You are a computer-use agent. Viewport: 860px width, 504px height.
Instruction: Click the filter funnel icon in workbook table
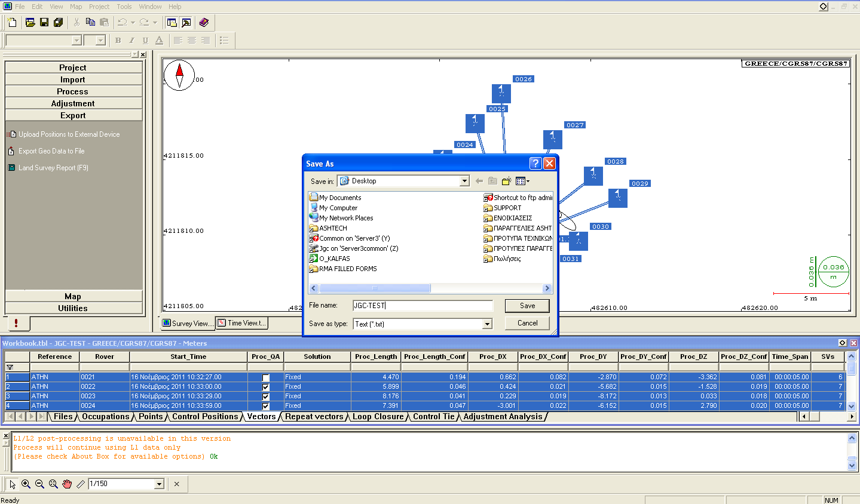tap(10, 367)
